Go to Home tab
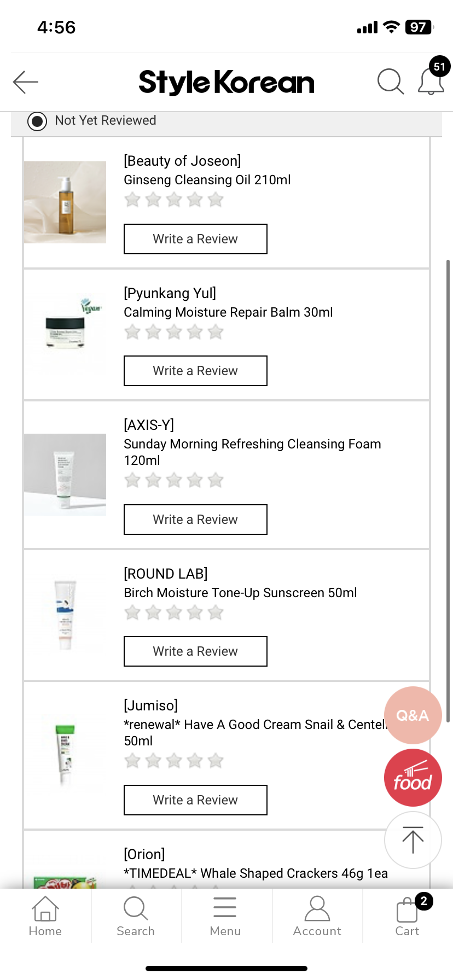The image size is (453, 980). click(45, 916)
